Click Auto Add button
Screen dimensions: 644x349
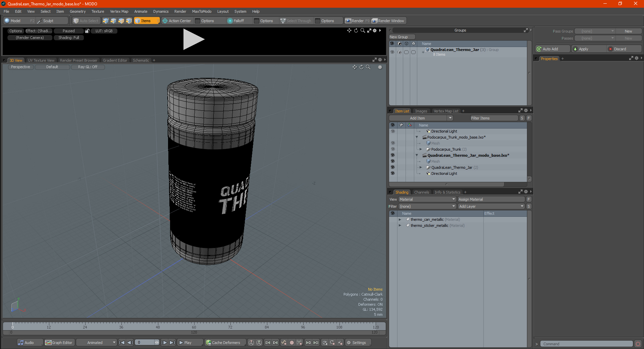pos(553,49)
